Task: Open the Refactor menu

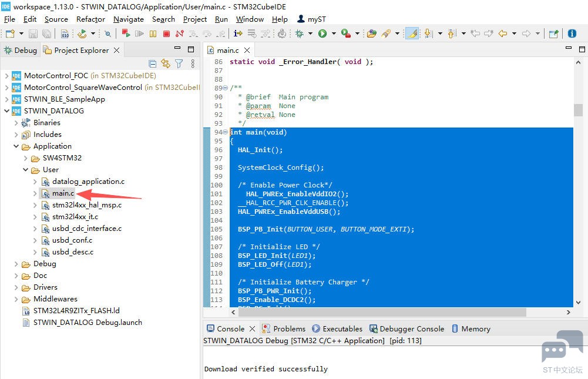Action: pyautogui.click(x=90, y=19)
